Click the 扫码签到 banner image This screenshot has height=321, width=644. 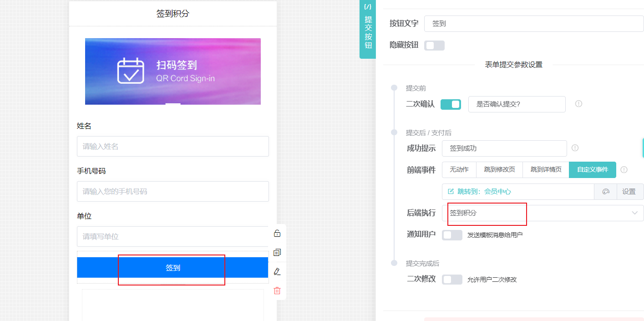pos(172,71)
